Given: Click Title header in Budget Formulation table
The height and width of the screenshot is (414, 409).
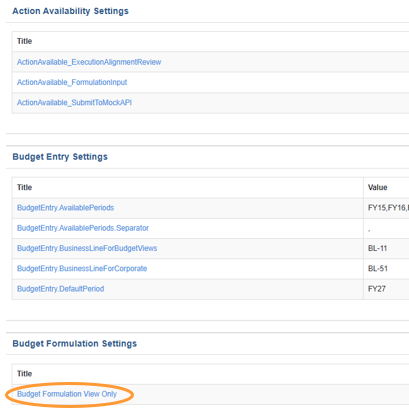Looking at the screenshot, I should pyautogui.click(x=24, y=374).
